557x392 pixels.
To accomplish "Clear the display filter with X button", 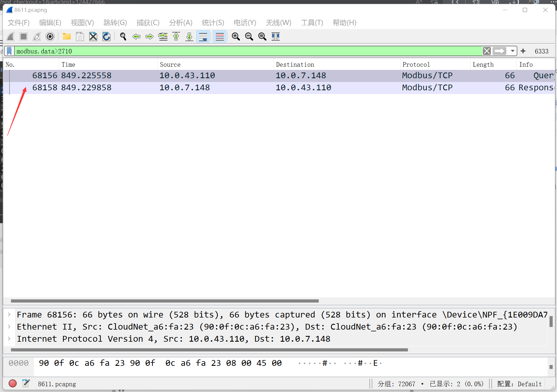I will pyautogui.click(x=487, y=51).
